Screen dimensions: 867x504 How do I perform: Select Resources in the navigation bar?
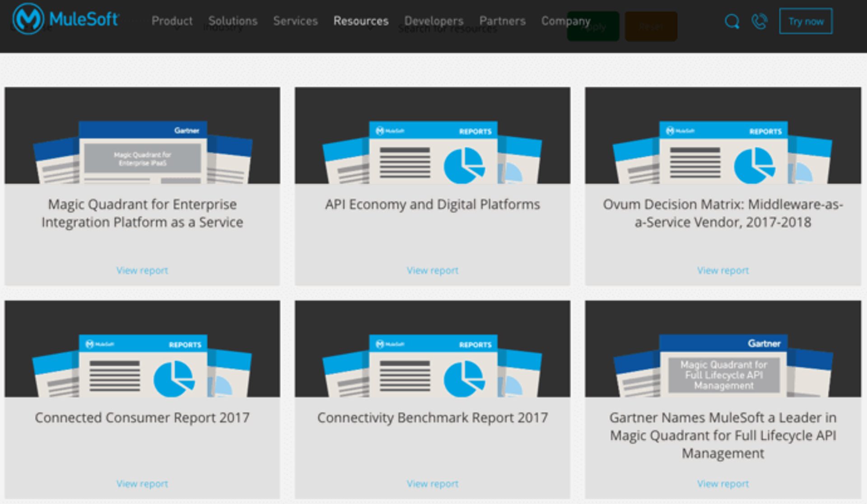361,21
